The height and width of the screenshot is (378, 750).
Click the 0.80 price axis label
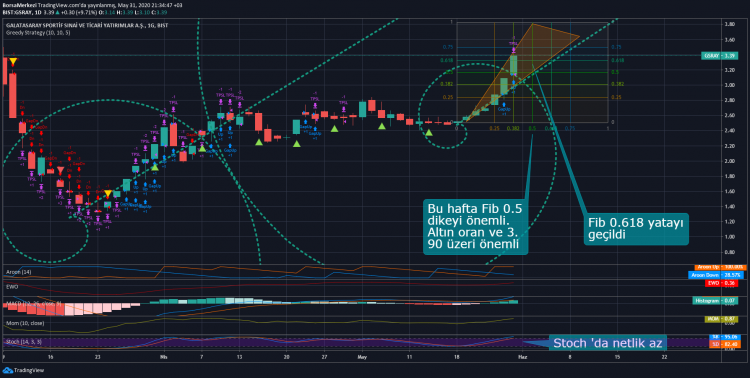(x=730, y=252)
